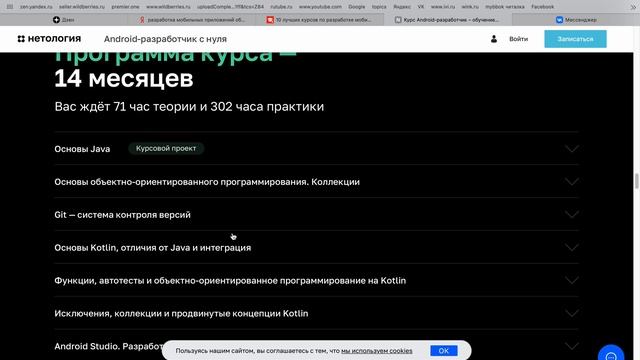Expand the OOP and Collections section chevron
Screen dimensions: 640x360
pyautogui.click(x=572, y=182)
